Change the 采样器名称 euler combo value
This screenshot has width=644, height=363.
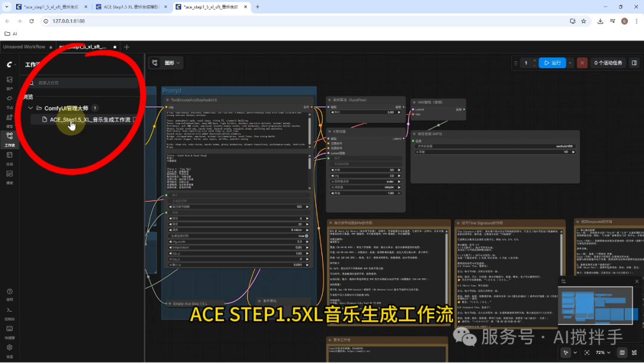tap(366, 181)
